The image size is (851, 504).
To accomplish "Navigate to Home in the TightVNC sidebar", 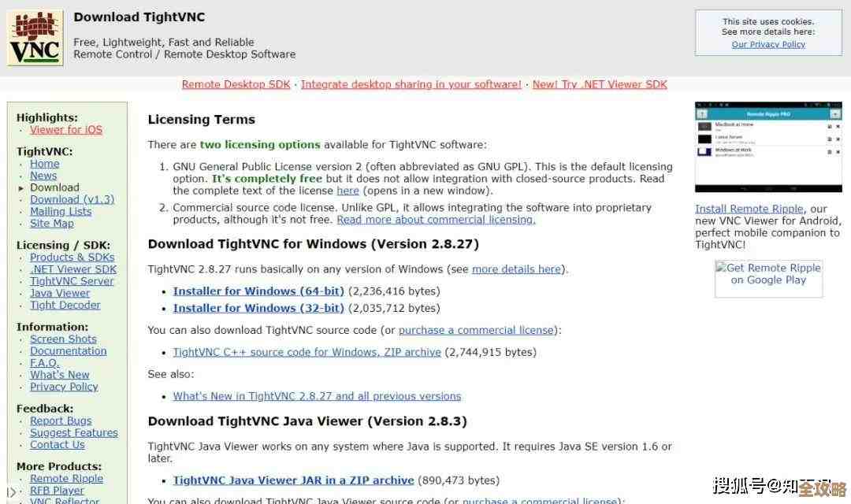I will click(x=45, y=164).
